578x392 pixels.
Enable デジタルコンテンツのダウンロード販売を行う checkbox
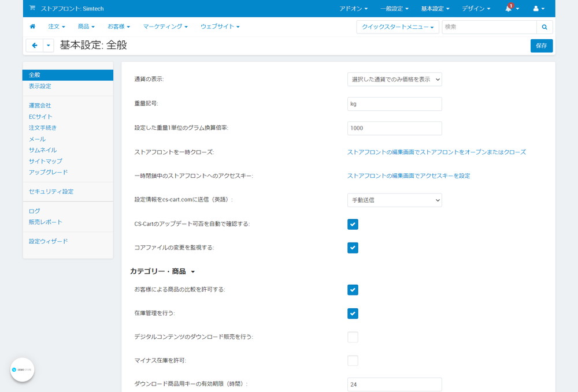353,337
